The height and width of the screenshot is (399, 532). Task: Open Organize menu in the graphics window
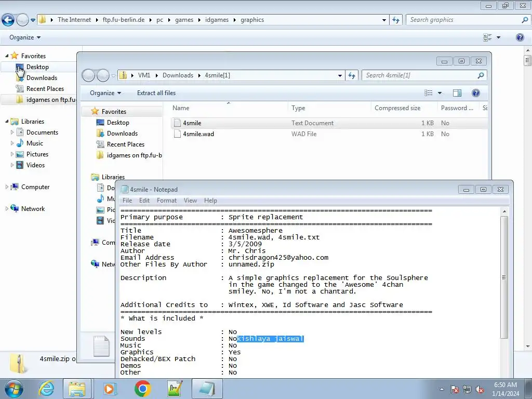(25, 37)
